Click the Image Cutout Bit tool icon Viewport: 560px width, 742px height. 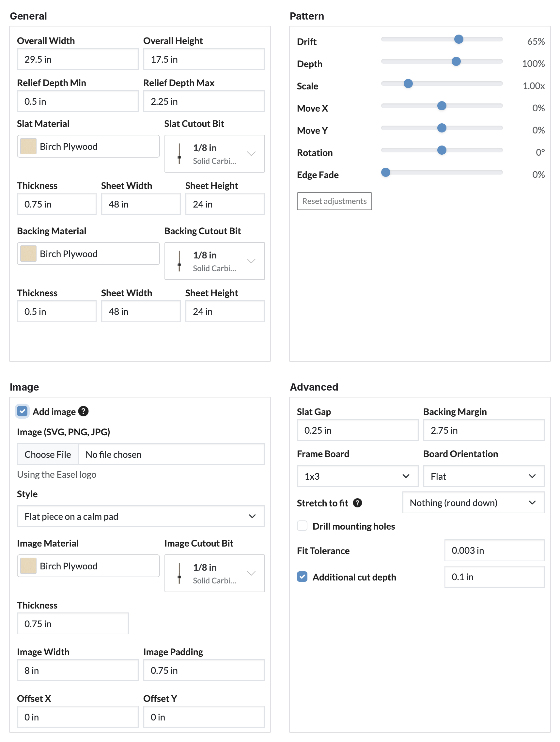179,573
